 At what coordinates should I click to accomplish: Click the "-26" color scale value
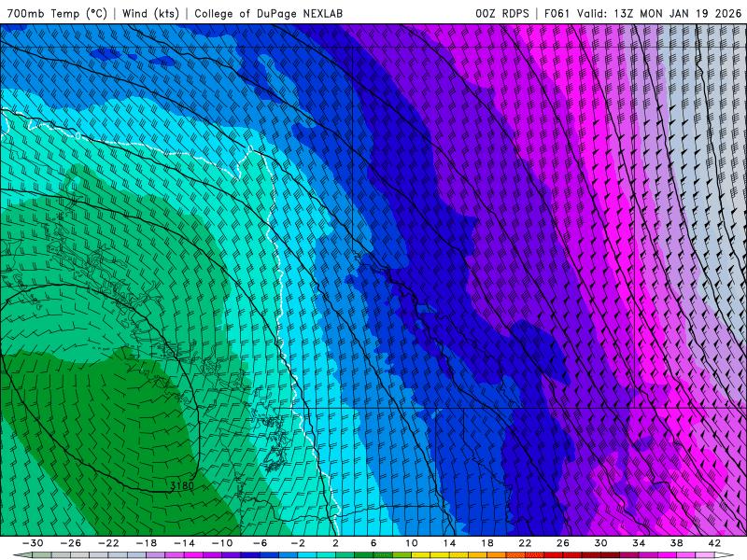click(x=71, y=543)
